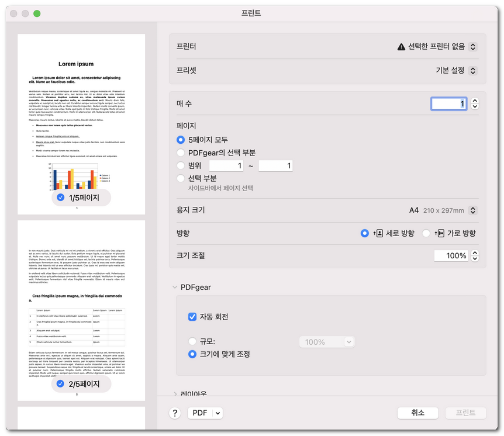Collapse the PDFgear section
Image resolution: width=504 pixels, height=436 pixels.
pyautogui.click(x=174, y=286)
